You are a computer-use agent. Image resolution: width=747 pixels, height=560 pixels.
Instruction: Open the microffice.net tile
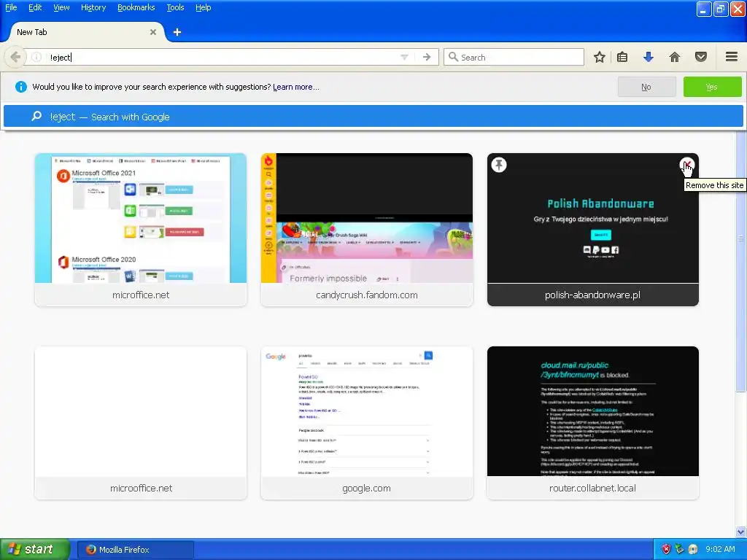[141, 230]
